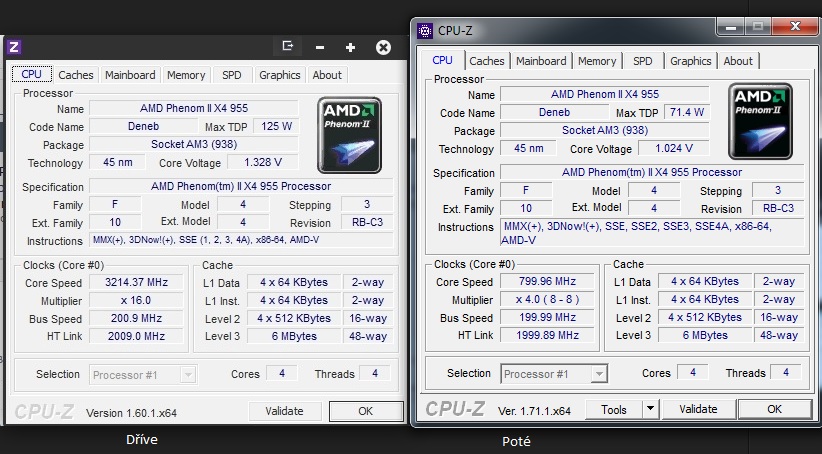This screenshot has height=454, width=822.
Task: Minimize the right CPU-Z window
Action: (x=731, y=26)
